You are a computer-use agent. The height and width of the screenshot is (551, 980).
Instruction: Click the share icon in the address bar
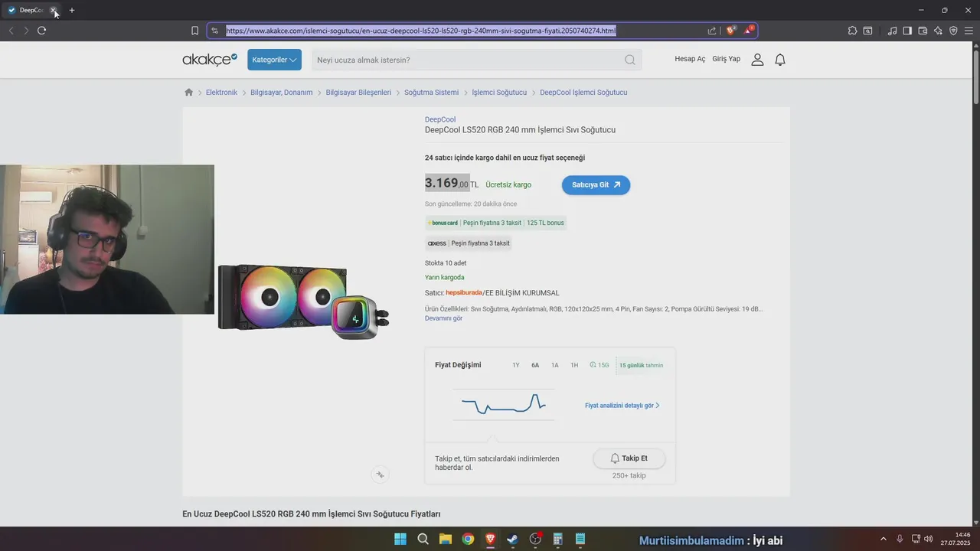[x=712, y=31]
